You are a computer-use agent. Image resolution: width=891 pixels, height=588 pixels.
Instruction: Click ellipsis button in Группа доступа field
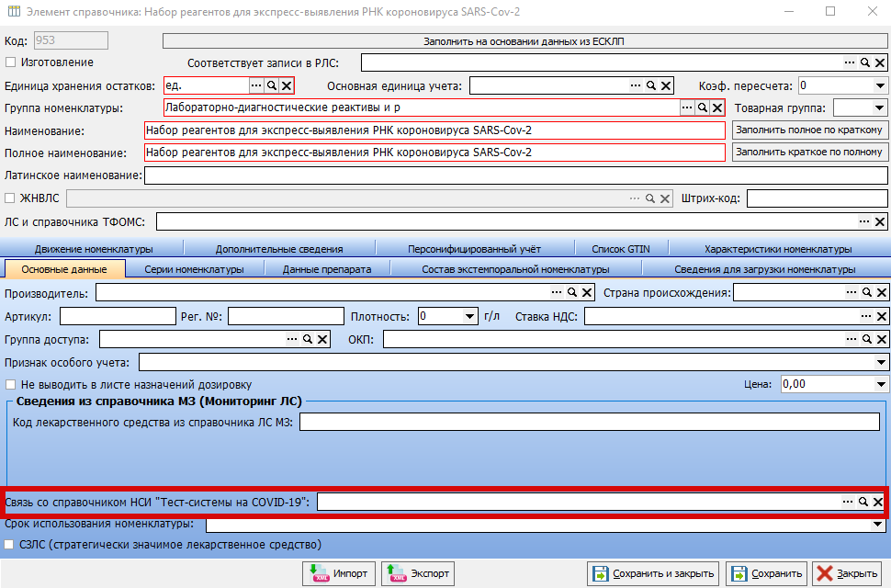tap(292, 340)
